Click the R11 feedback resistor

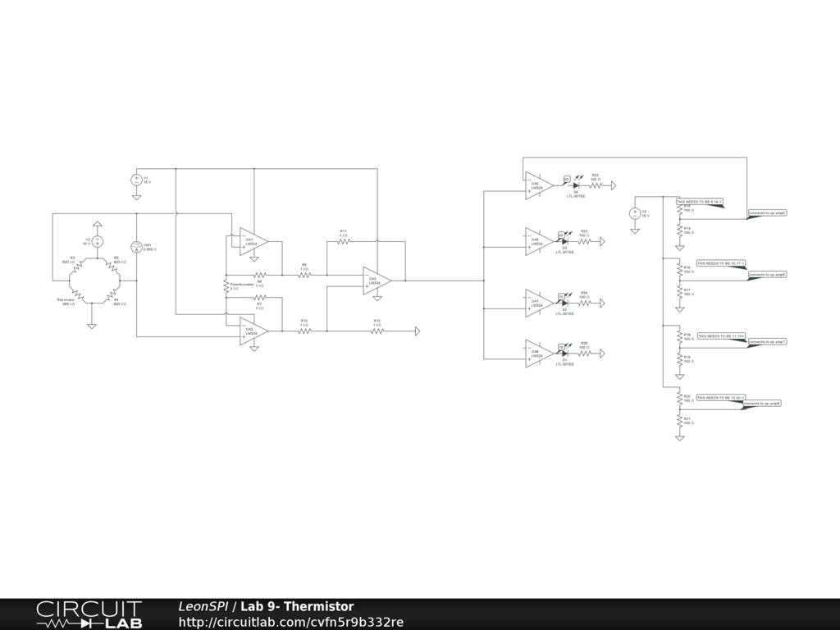[x=344, y=242]
